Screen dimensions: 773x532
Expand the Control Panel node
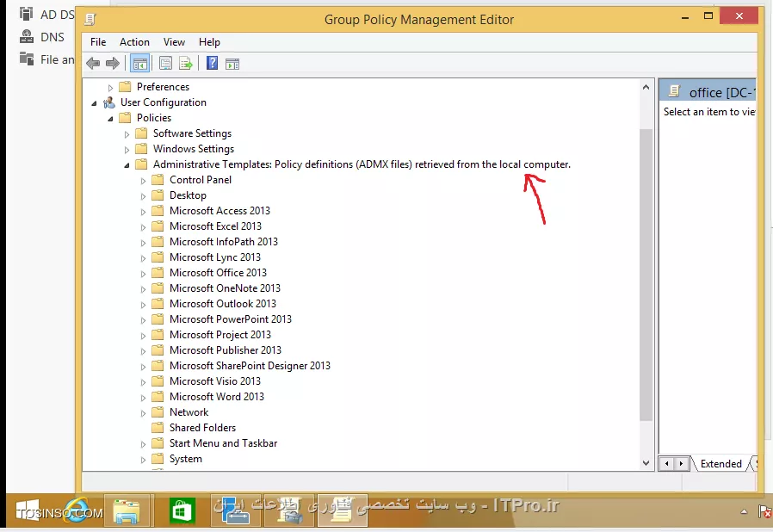click(143, 181)
